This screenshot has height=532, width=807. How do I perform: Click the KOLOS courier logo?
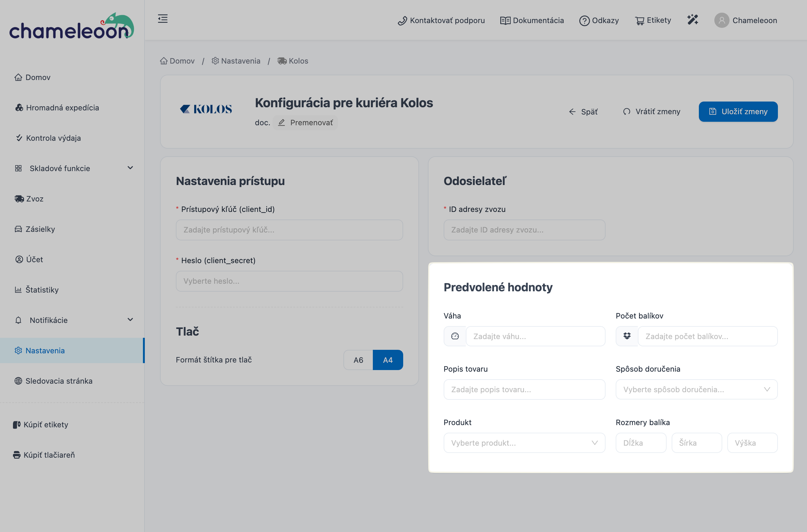pyautogui.click(x=206, y=109)
